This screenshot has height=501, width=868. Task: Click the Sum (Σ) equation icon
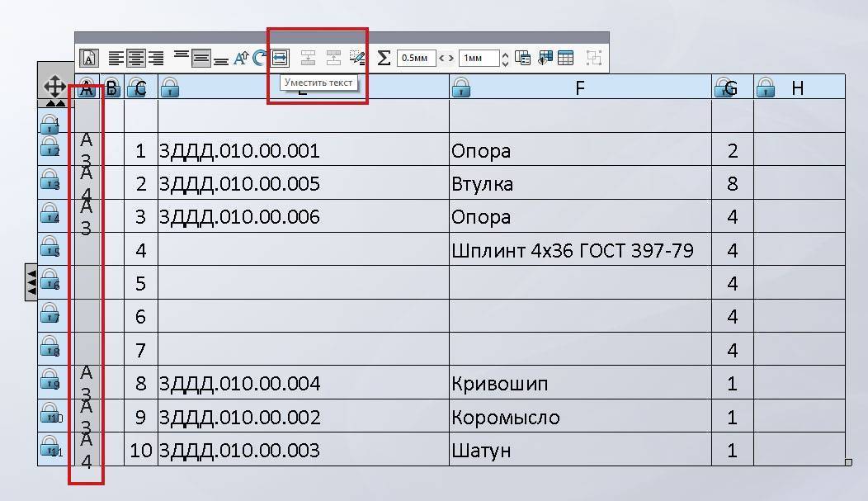[384, 58]
